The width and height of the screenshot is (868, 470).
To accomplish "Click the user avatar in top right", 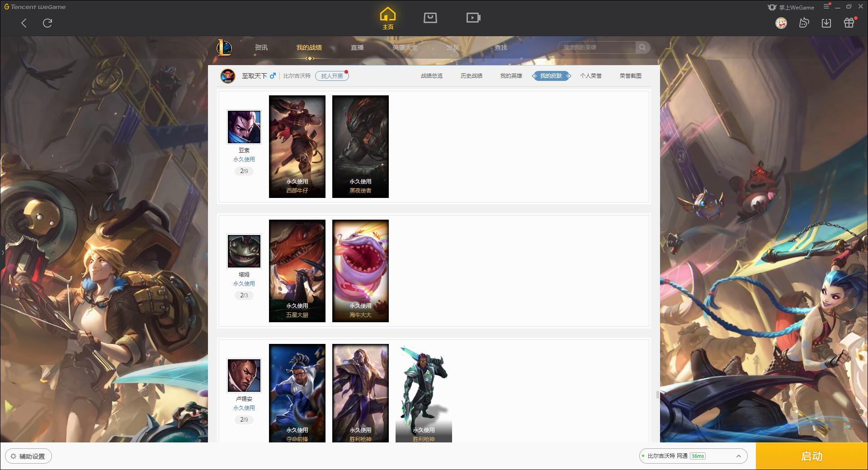I will coord(781,23).
